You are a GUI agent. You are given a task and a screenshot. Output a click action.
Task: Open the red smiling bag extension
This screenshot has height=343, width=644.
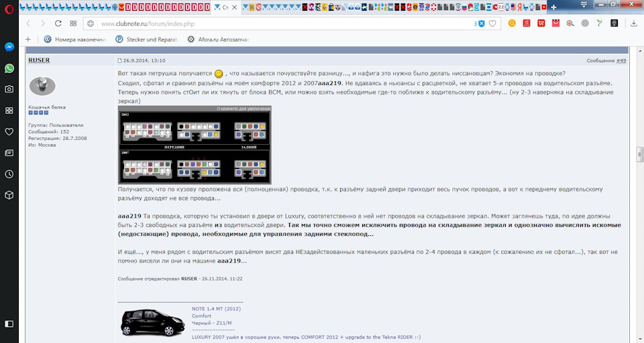coord(555,23)
